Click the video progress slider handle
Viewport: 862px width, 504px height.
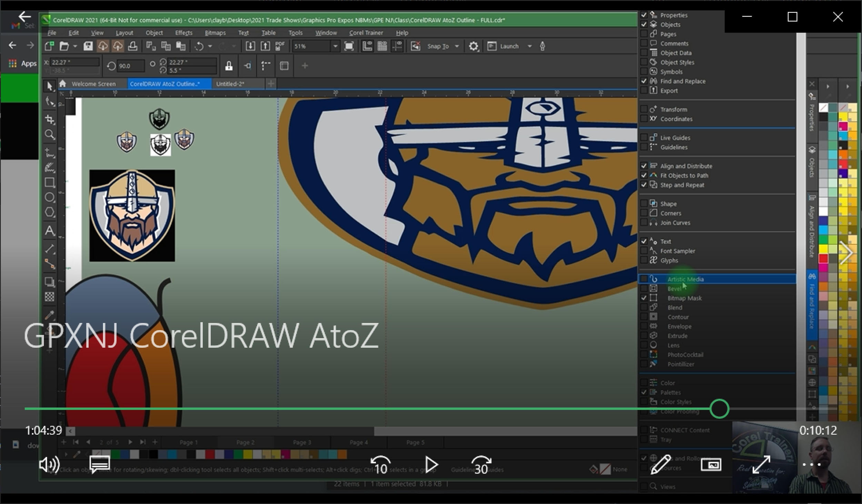point(719,409)
